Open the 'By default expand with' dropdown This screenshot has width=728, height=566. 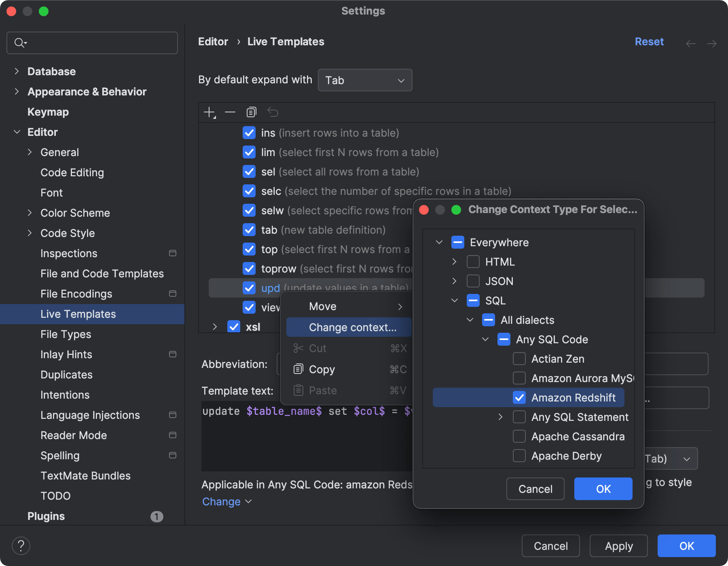pyautogui.click(x=364, y=80)
